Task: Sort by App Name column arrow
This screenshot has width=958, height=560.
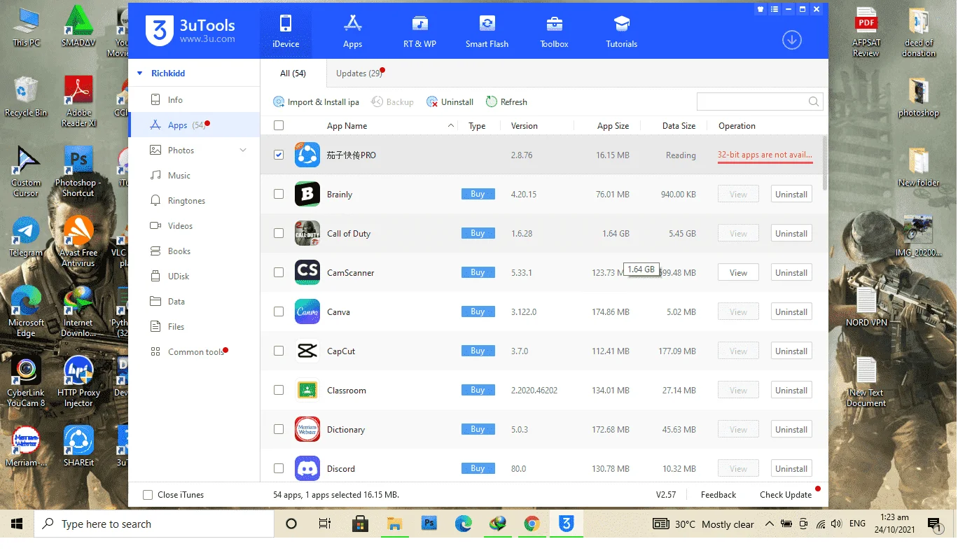Action: coord(450,125)
